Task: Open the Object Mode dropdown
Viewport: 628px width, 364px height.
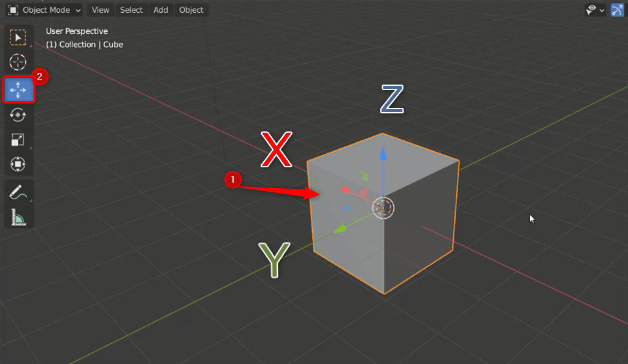Action: (45, 10)
